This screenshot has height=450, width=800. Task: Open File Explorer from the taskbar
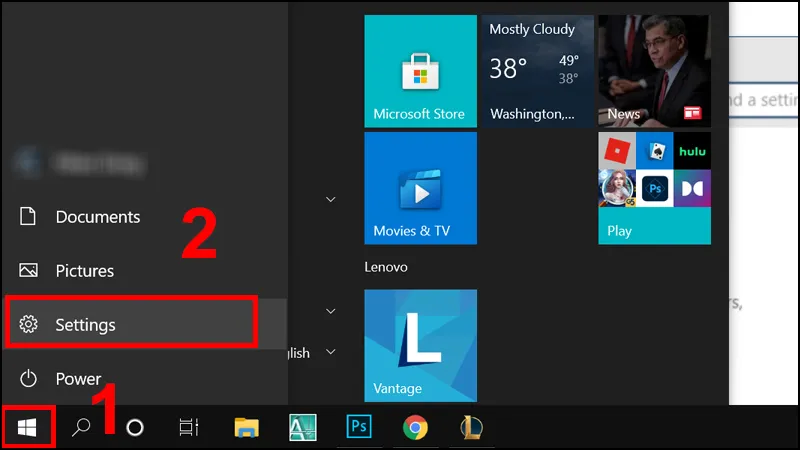pyautogui.click(x=247, y=428)
